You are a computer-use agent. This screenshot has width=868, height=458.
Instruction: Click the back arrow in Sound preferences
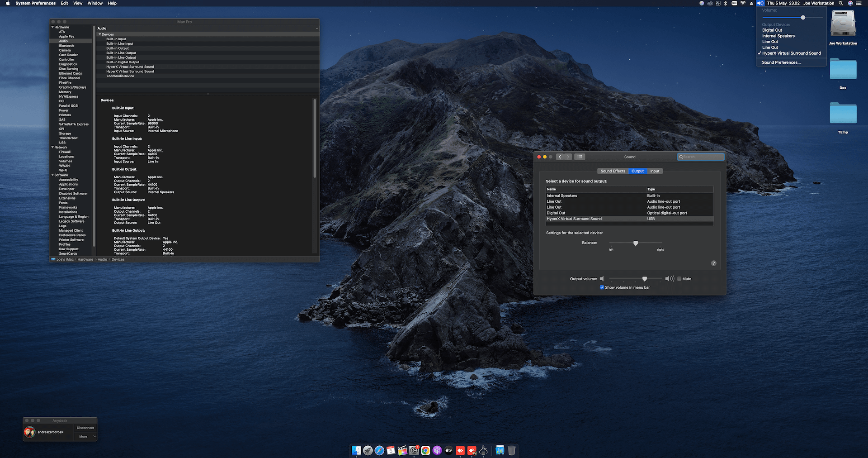click(560, 157)
